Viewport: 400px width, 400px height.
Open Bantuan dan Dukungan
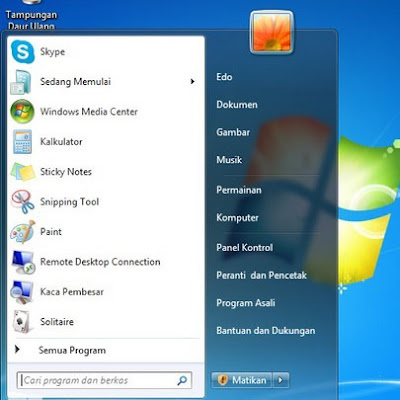coord(266,331)
